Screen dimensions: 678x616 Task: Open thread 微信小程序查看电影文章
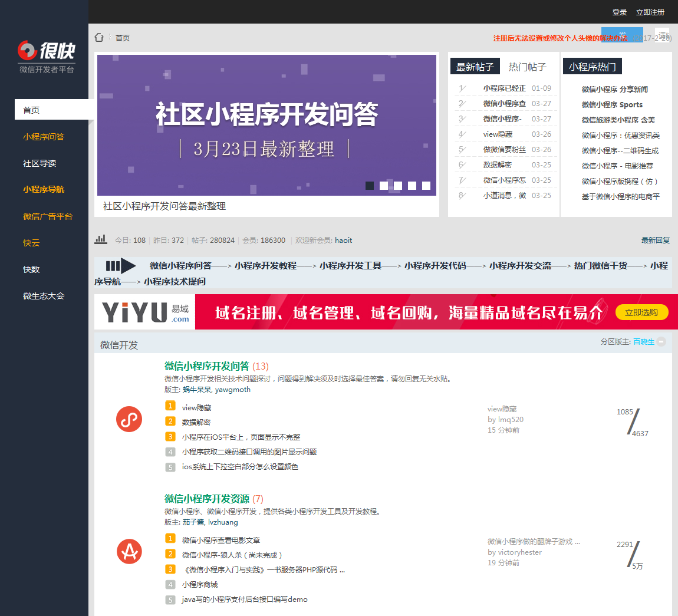[x=221, y=541]
